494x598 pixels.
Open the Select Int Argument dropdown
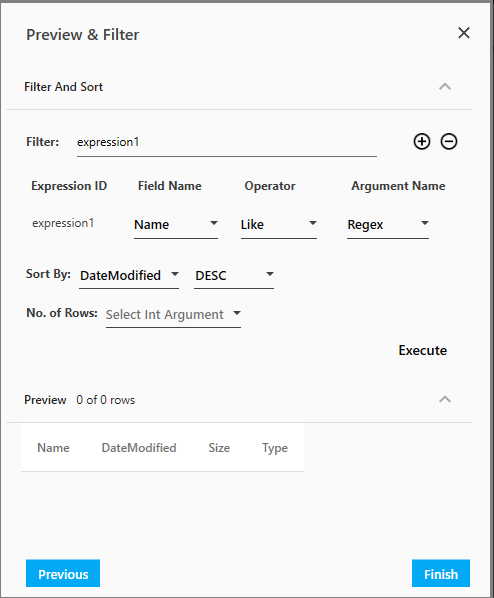[x=173, y=315]
